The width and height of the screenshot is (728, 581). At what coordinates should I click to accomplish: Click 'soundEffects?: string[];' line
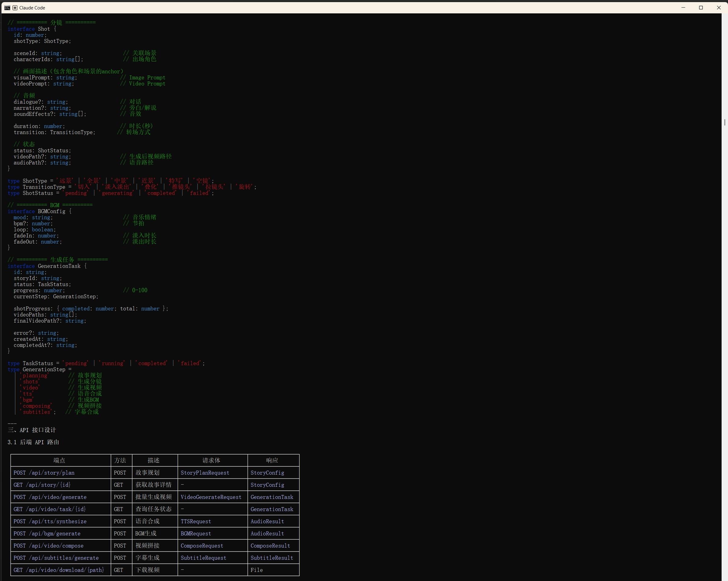[50, 114]
